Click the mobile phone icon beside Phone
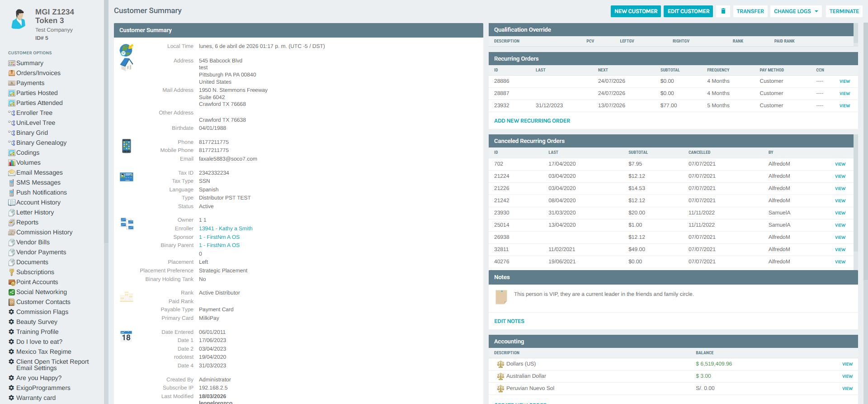Viewport: 868px width, 404px height. [127, 146]
